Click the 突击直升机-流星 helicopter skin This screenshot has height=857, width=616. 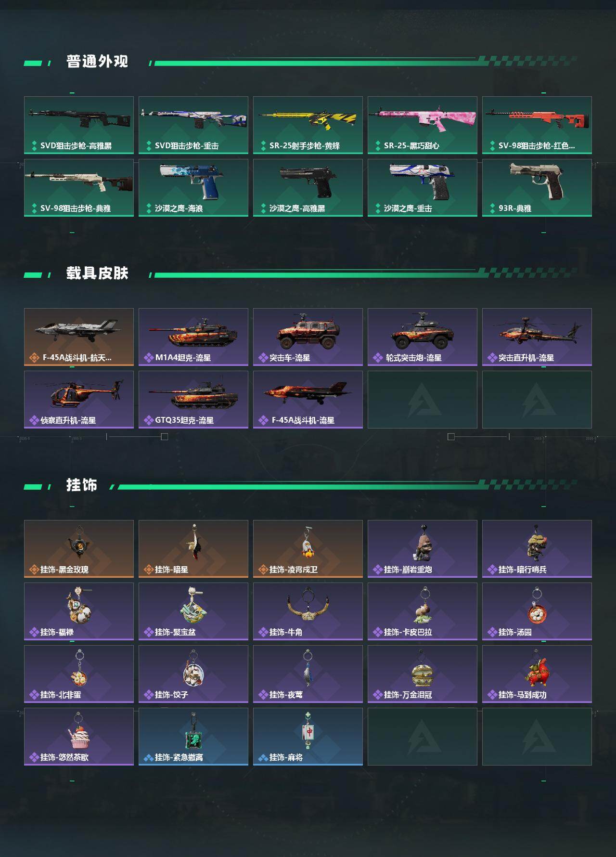537,337
